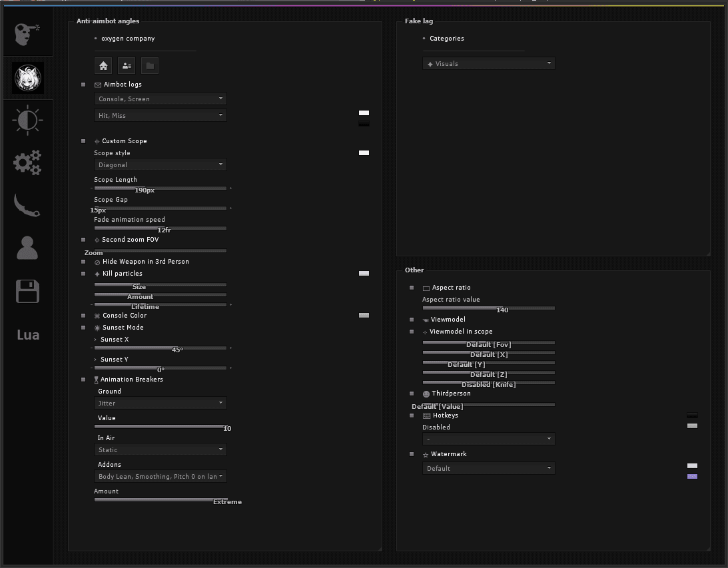Click the user list icon button
Screen dimensions: 728x568
[x=127, y=66]
